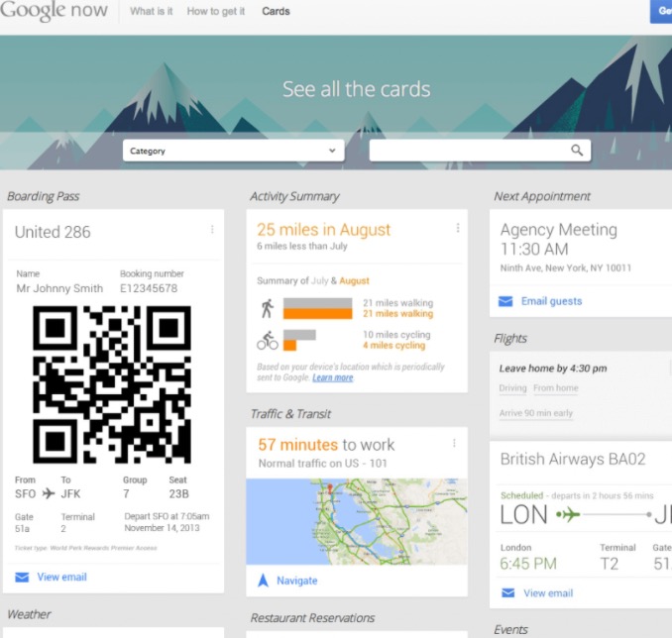Click the 'British Airways BA02' flight title
This screenshot has width=672, height=638.
573,459
